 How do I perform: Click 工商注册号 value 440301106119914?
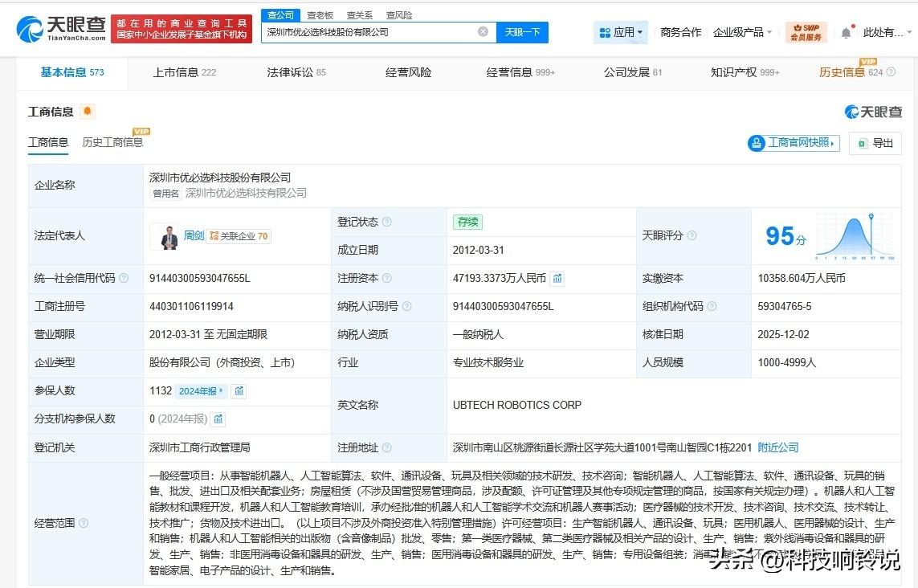tap(191, 306)
